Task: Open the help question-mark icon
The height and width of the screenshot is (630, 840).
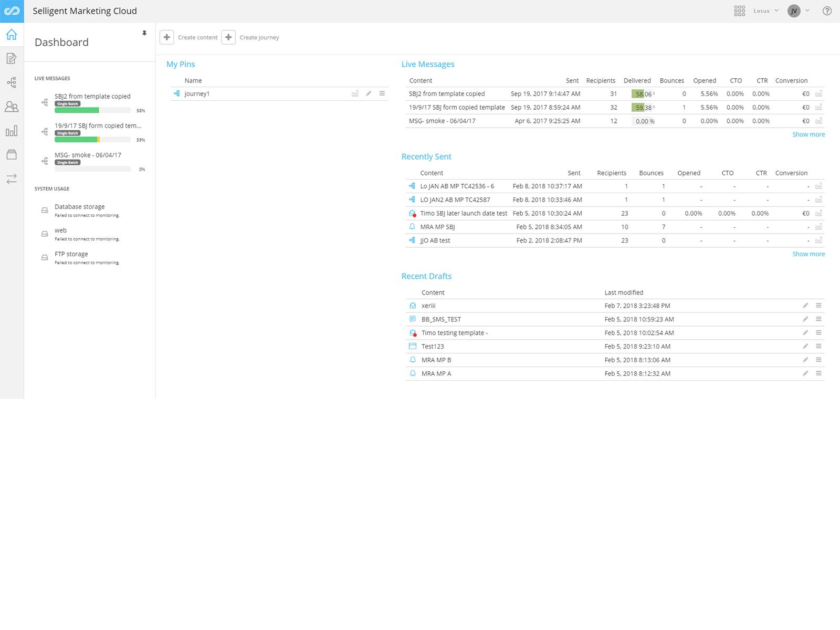Action: tap(828, 10)
